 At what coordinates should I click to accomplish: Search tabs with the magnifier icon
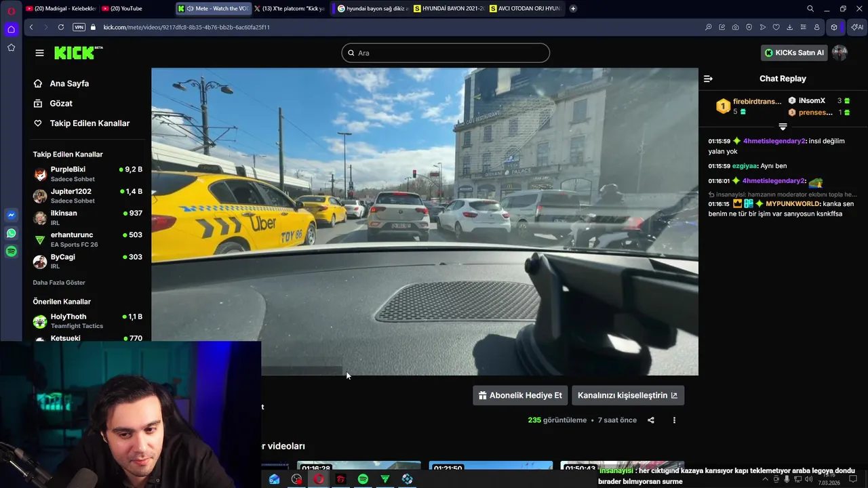coord(810,9)
